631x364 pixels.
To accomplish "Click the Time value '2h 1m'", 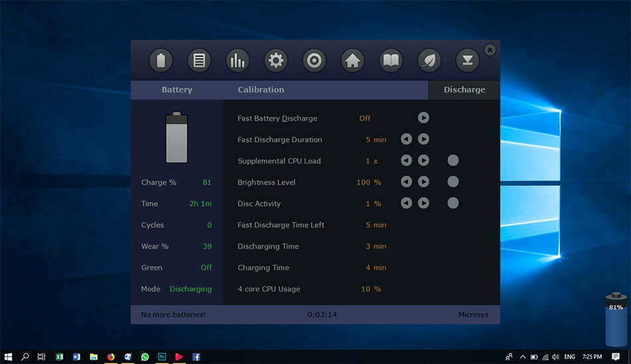I will [x=201, y=204].
